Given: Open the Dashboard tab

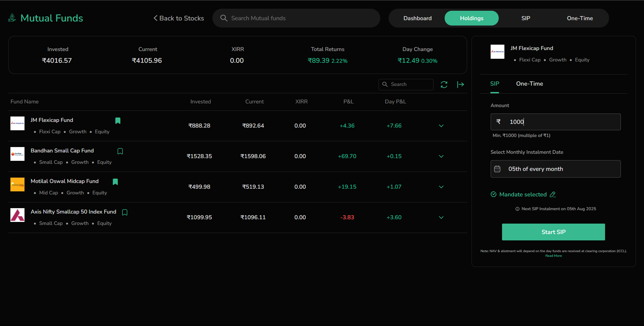Looking at the screenshot, I should click(417, 18).
